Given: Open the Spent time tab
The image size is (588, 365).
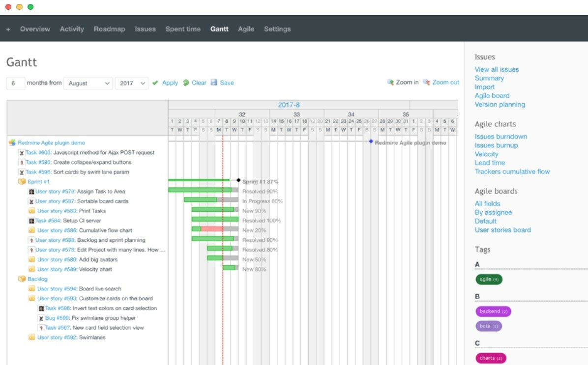Looking at the screenshot, I should [x=183, y=29].
